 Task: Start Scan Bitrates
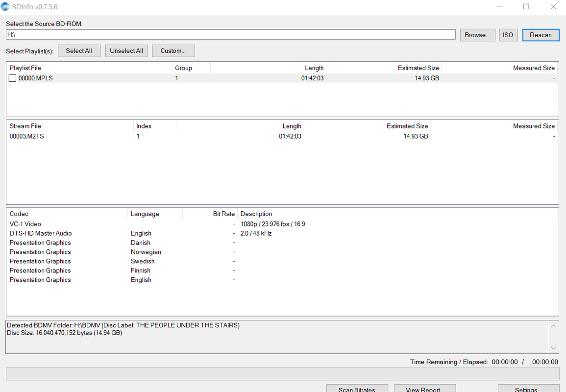pyautogui.click(x=357, y=389)
